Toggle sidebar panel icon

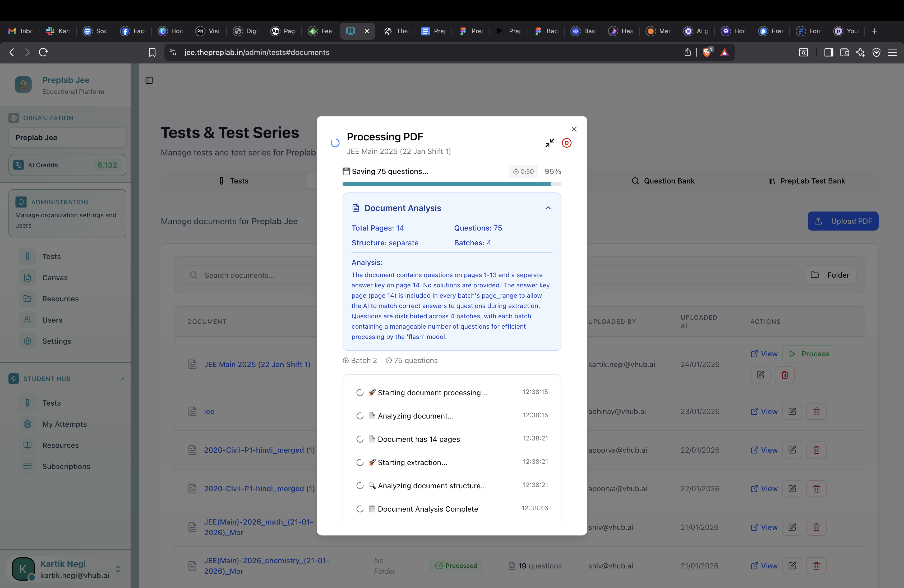pos(149,81)
